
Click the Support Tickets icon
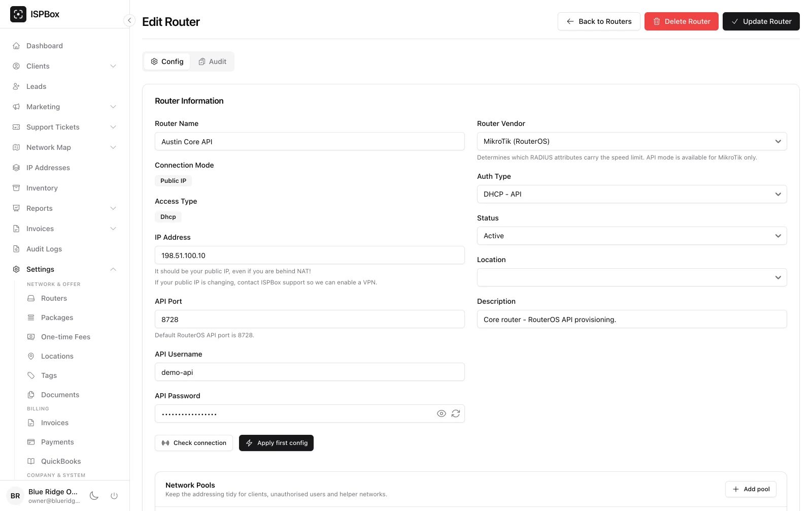point(16,127)
